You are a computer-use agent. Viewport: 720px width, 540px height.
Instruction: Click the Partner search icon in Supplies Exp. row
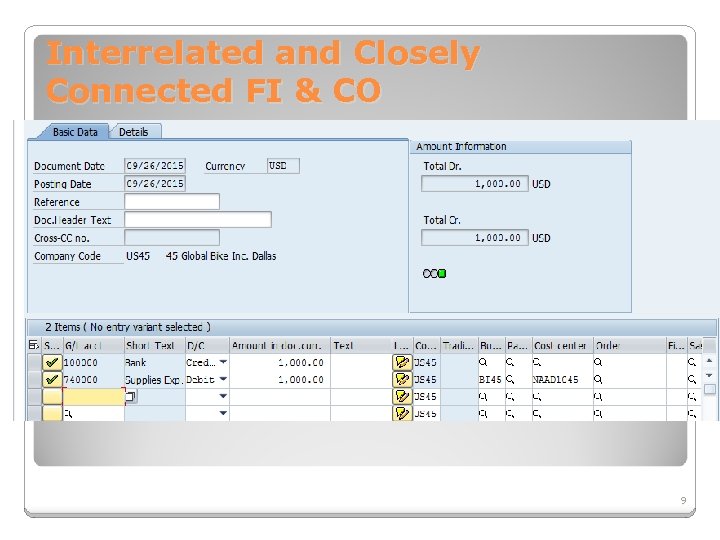[x=510, y=379]
